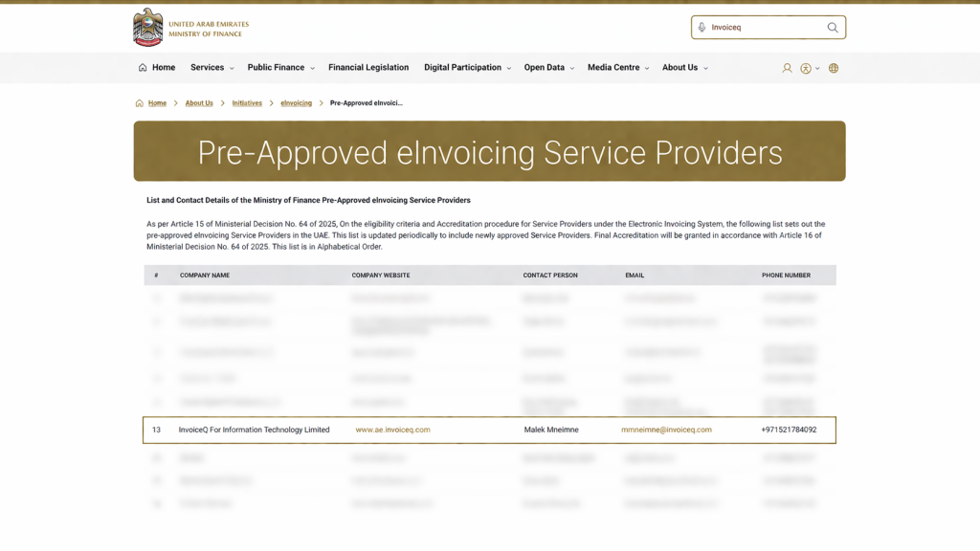The image size is (980, 551).
Task: Expand the Public Finance chevron
Action: click(313, 68)
